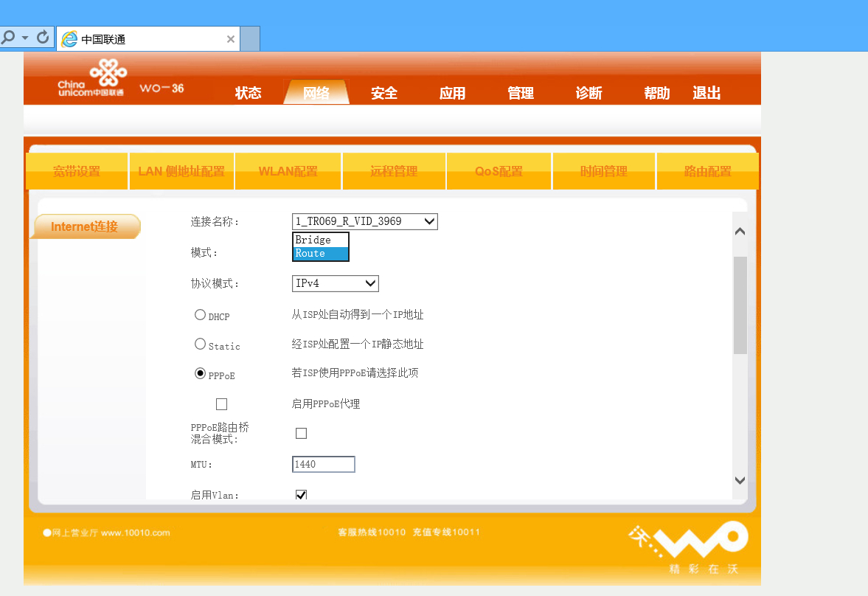Uncheck the 启用Vlan checkbox
Screen dimensions: 868x596
click(301, 495)
